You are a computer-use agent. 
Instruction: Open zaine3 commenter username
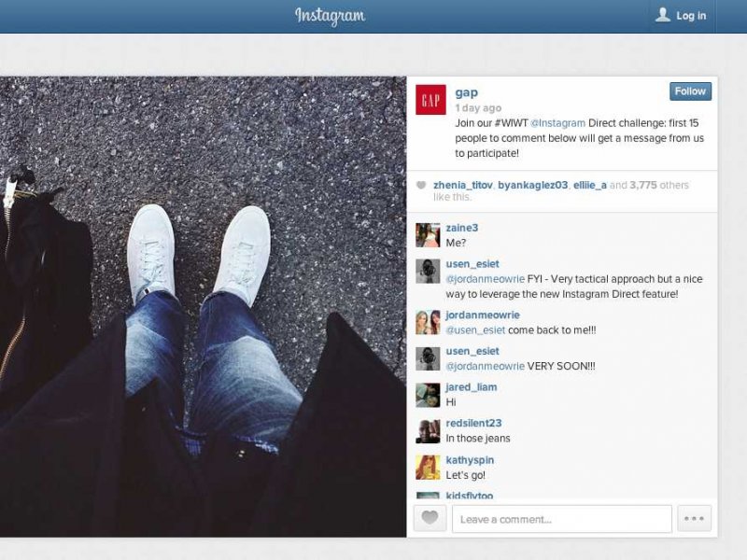[x=461, y=228]
